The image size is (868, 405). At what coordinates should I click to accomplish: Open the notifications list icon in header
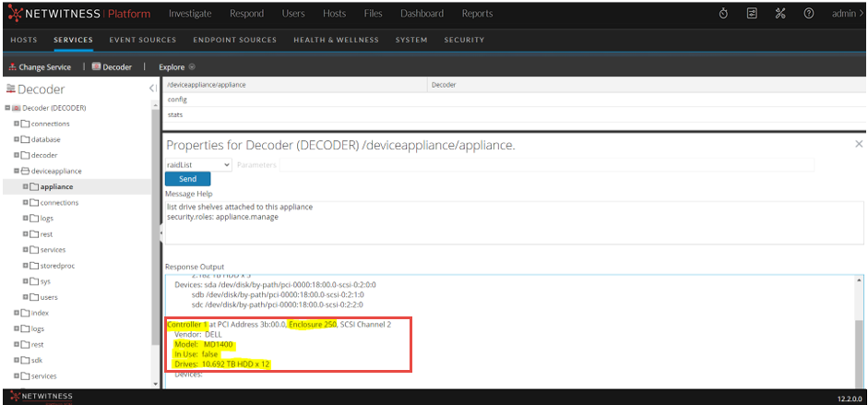pyautogui.click(x=752, y=14)
